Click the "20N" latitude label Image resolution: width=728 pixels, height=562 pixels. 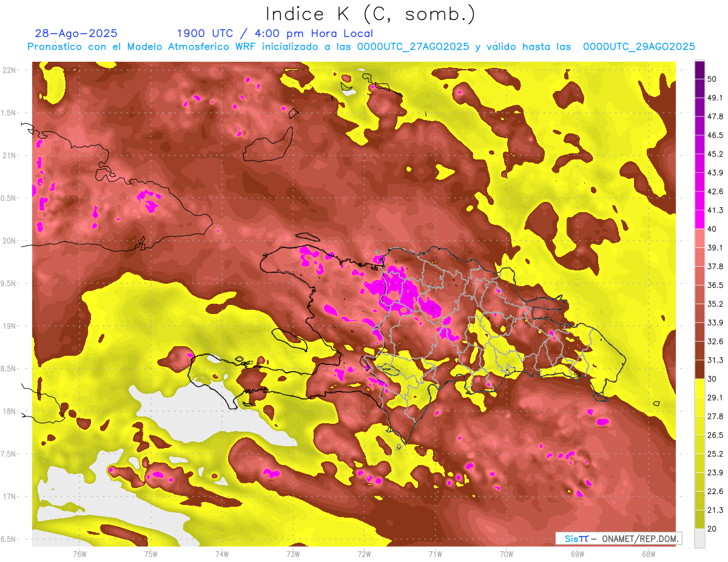click(10, 241)
